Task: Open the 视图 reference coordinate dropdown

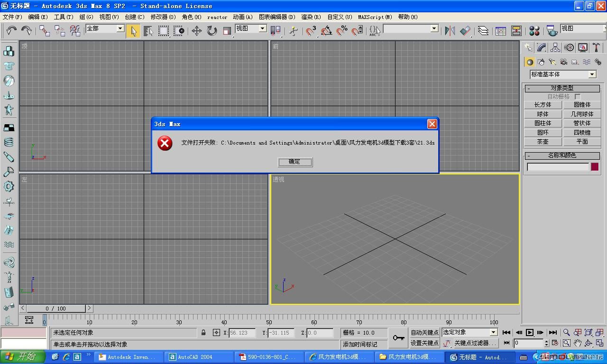Action: (251, 28)
